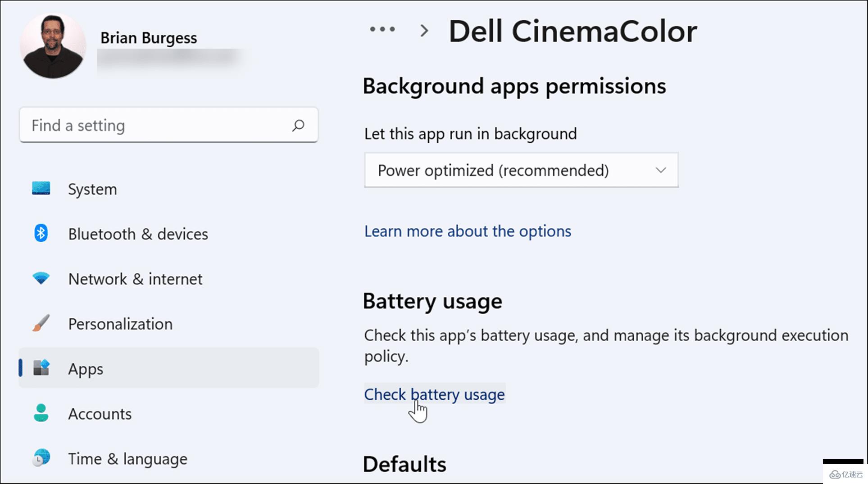
Task: Click Learn more about the options
Action: pyautogui.click(x=468, y=231)
